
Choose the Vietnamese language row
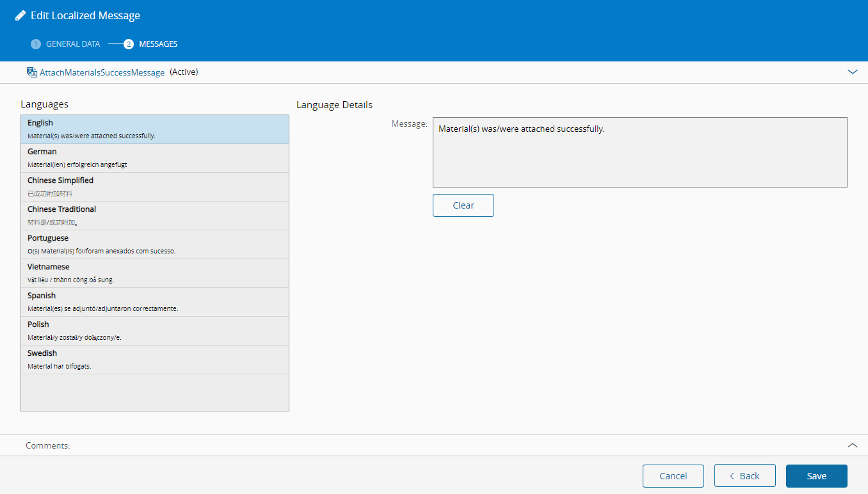[x=155, y=273]
